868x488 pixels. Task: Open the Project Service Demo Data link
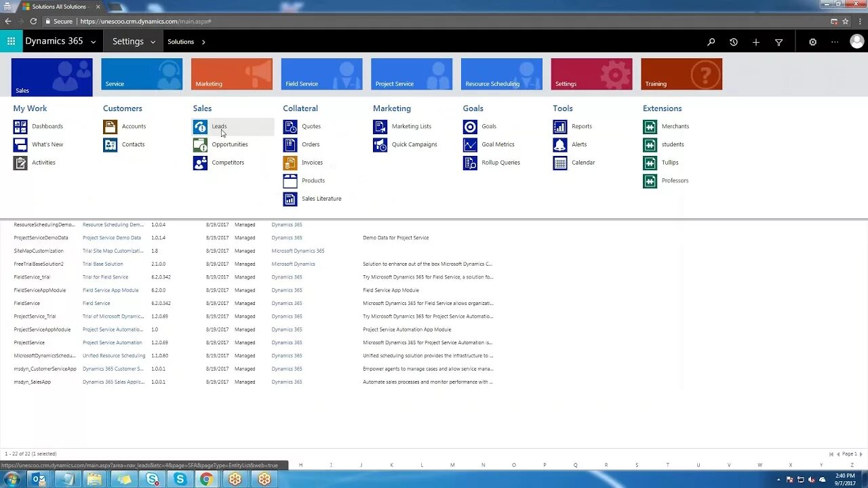pyautogui.click(x=112, y=238)
